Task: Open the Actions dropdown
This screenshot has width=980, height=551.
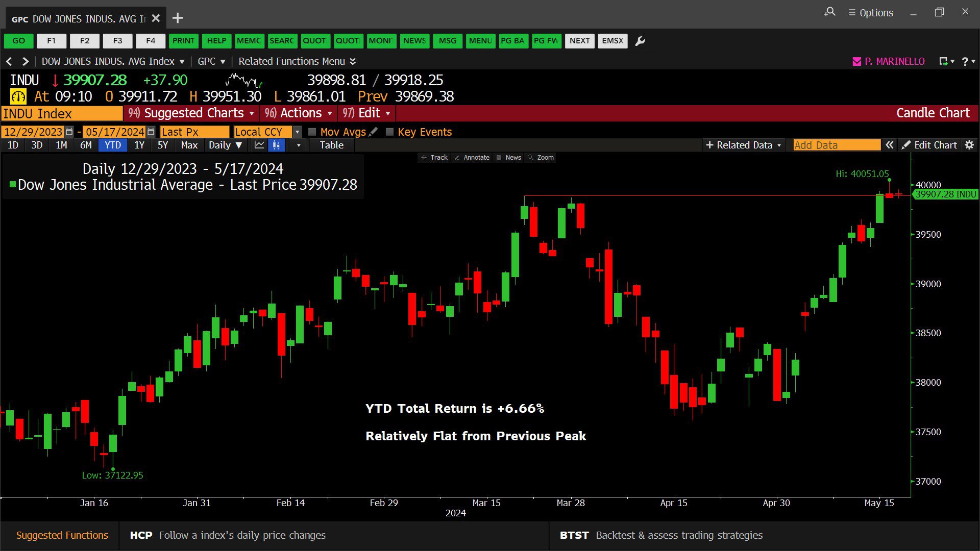Action: click(x=299, y=113)
